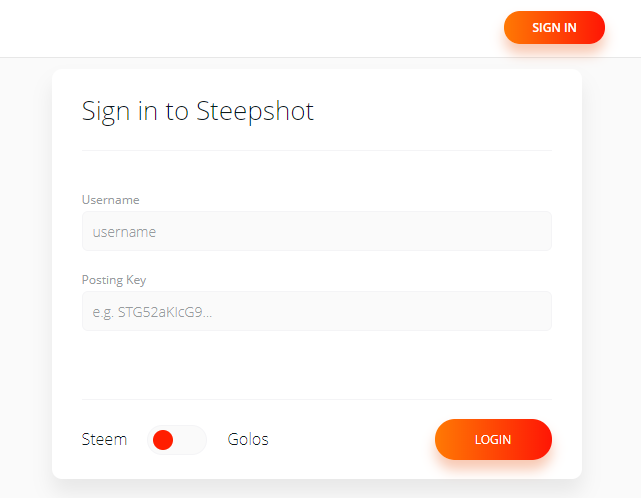Focus the Username input field
This screenshot has width=641, height=498.
click(x=316, y=231)
